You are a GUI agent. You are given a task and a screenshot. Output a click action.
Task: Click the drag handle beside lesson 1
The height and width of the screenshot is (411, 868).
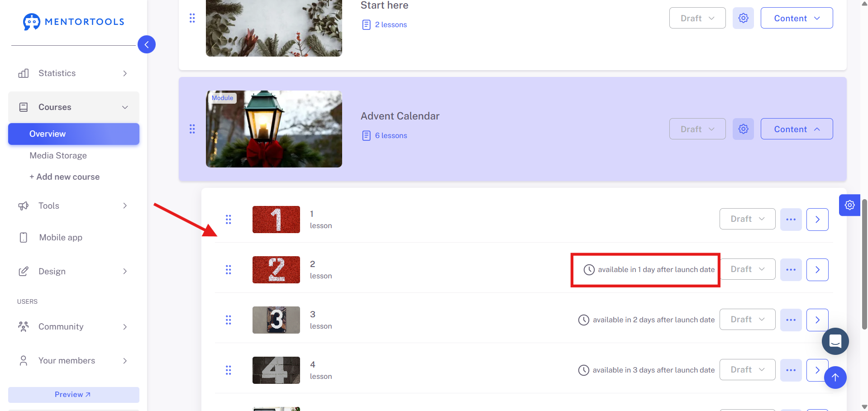point(229,220)
